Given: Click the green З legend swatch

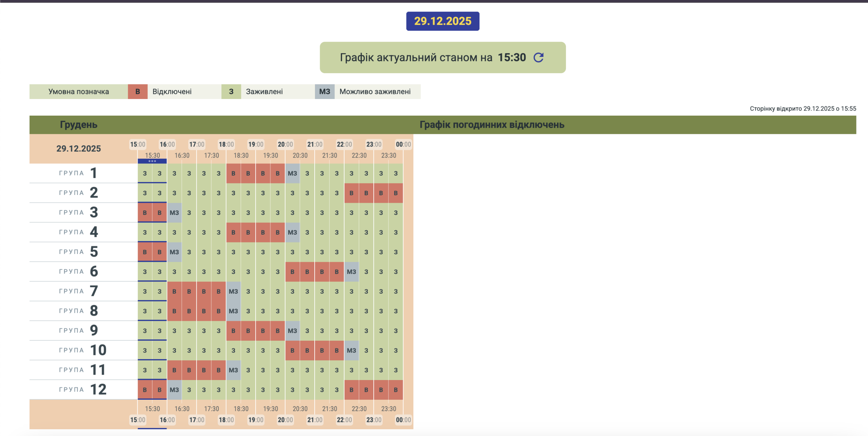Looking at the screenshot, I should pos(231,92).
